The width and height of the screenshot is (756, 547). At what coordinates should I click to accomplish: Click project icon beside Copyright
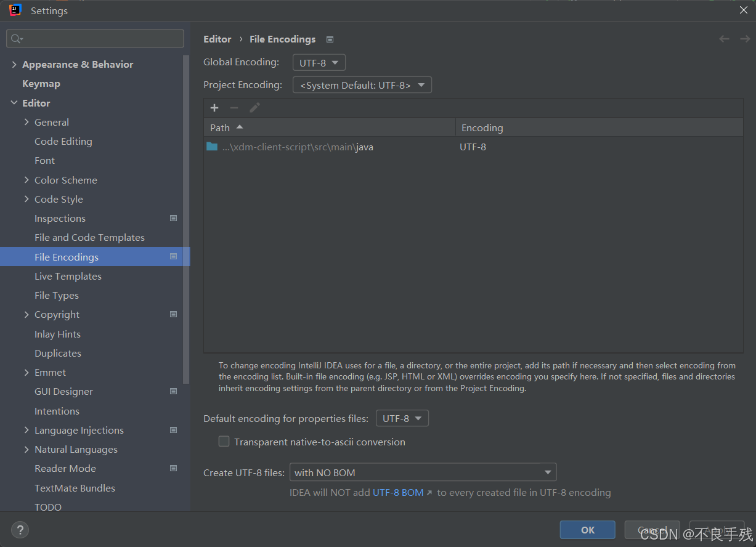pos(173,314)
